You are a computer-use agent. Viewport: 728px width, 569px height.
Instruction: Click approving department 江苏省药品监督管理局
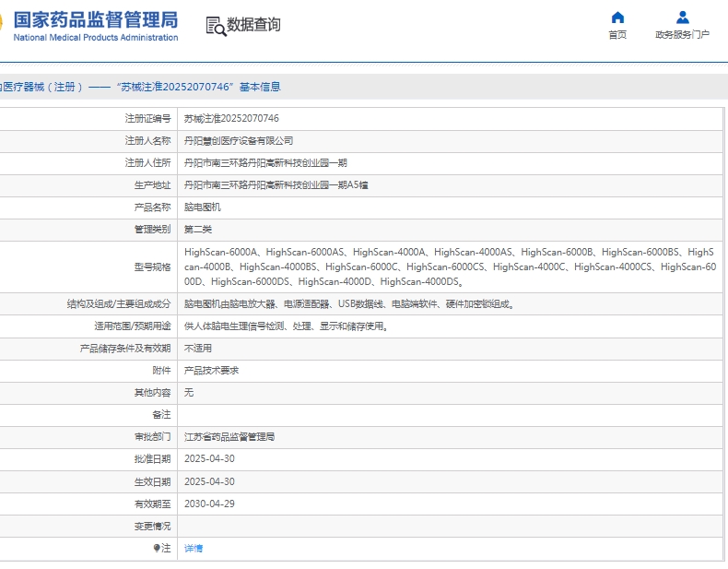(x=229, y=437)
